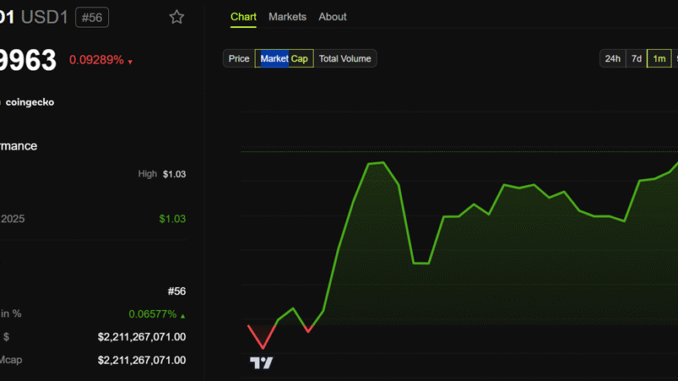Set chart range to 1m
This screenshot has height=381, width=678.
click(x=659, y=59)
